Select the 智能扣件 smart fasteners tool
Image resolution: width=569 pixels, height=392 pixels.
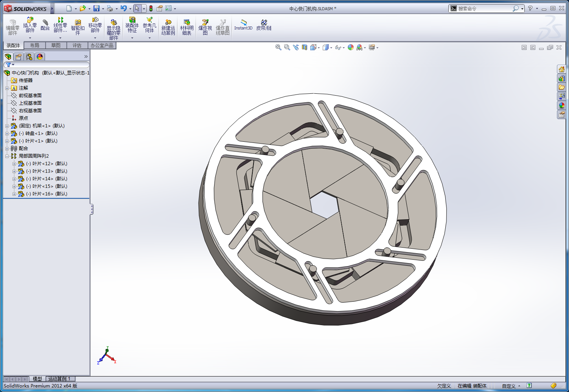click(78, 27)
